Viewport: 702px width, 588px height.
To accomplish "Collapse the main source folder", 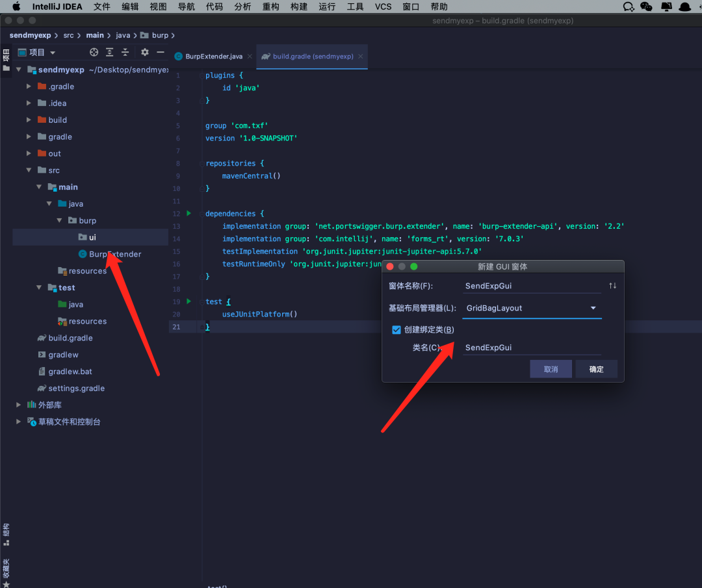I will point(39,187).
